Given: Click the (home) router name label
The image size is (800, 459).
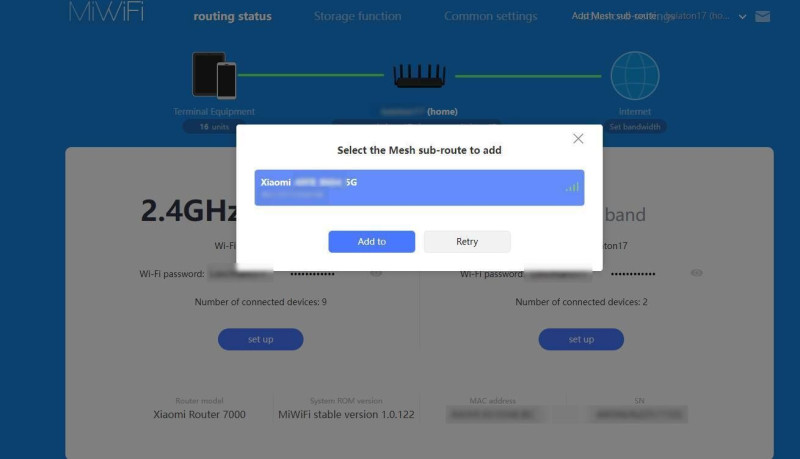Looking at the screenshot, I should (419, 111).
